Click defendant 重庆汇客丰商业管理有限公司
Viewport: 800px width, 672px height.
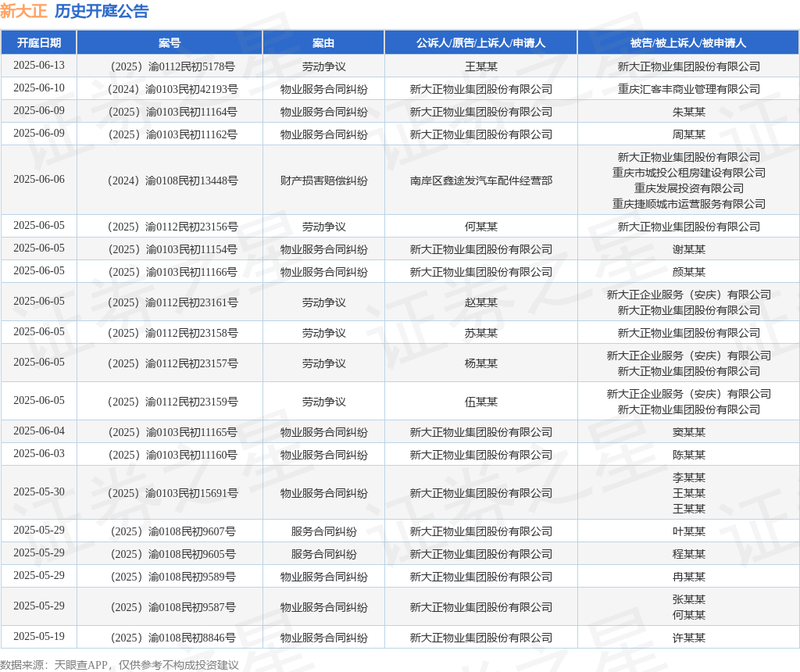[x=688, y=89]
